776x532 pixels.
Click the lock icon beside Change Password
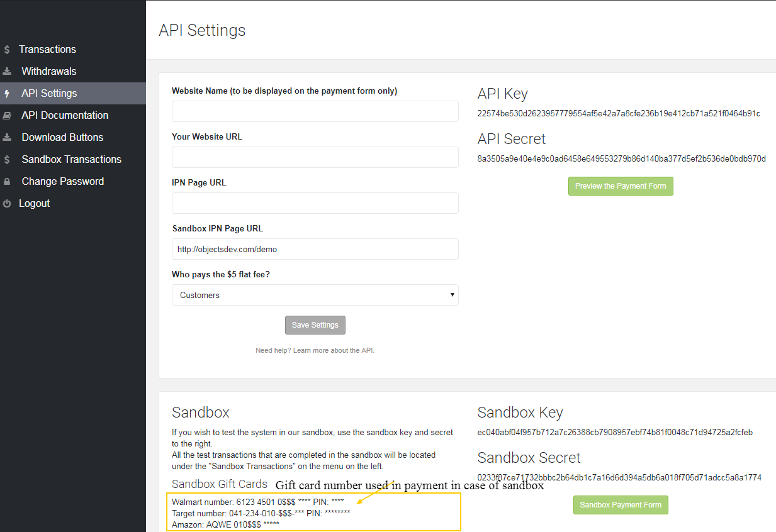coord(7,182)
